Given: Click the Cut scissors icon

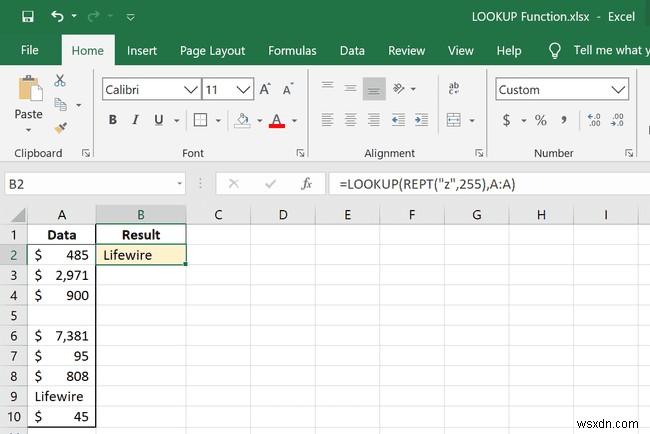Looking at the screenshot, I should (x=60, y=80).
